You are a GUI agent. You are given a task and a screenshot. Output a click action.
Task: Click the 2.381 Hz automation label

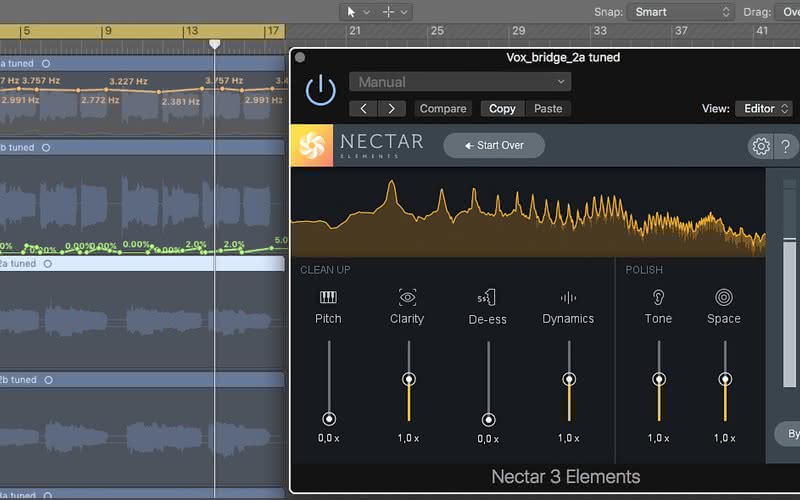pyautogui.click(x=181, y=102)
